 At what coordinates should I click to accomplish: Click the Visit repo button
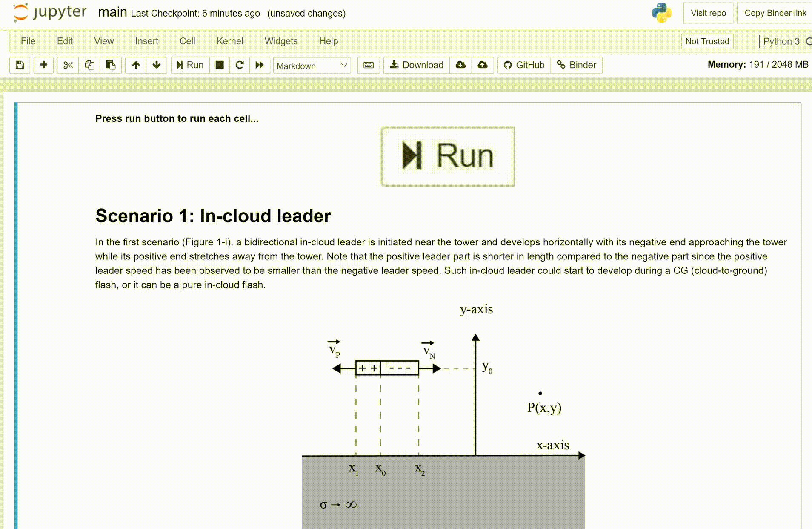[x=708, y=13]
